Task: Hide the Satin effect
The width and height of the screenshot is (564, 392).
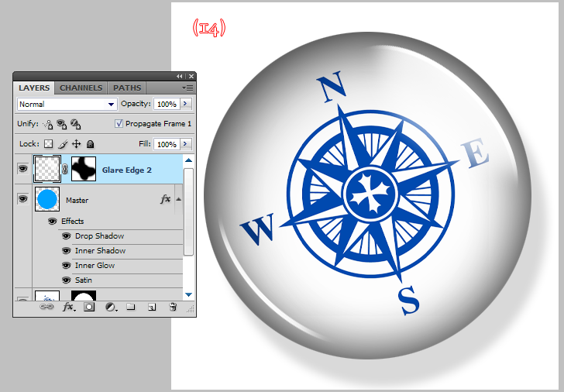Action: (66, 280)
